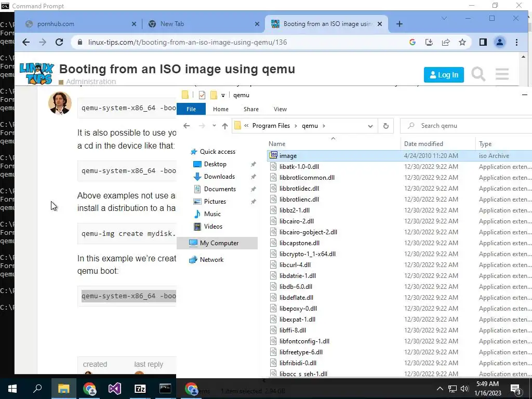Open the Home ribbon tab
532x399 pixels.
(x=220, y=109)
